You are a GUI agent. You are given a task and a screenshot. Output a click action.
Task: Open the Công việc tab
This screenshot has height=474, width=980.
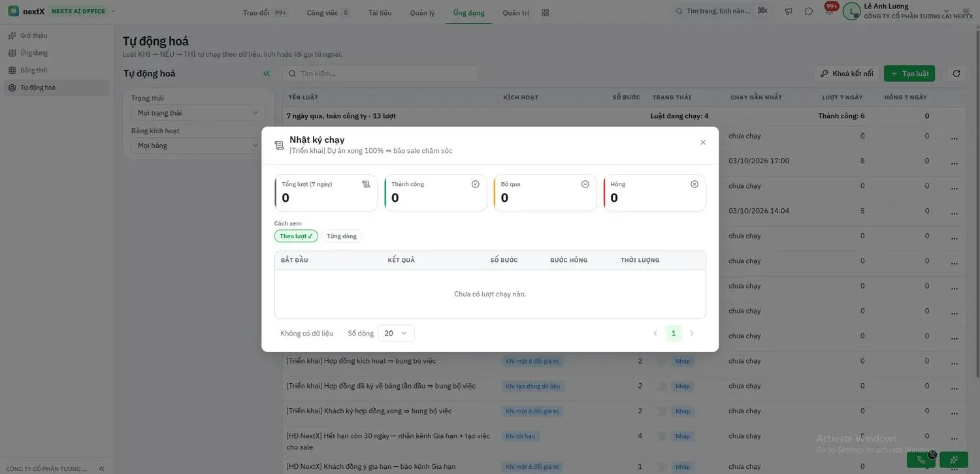328,12
